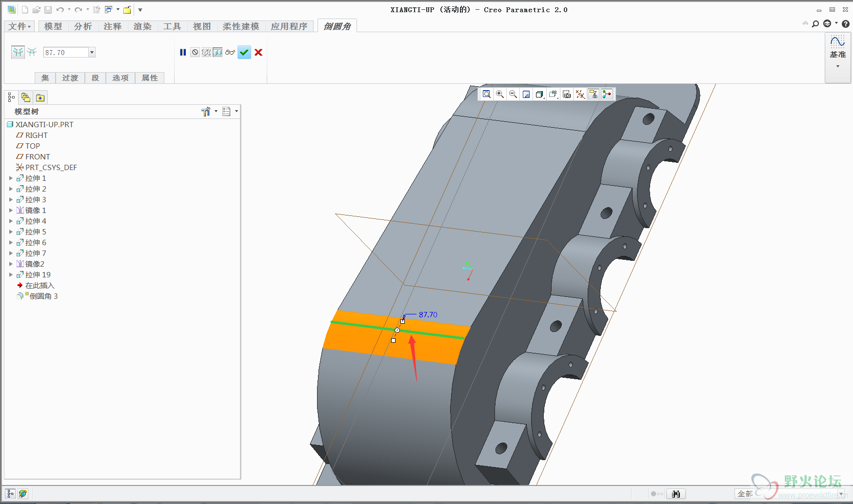Click the Redo arrow icon
Screen dimensions: 853x504
pos(78,10)
